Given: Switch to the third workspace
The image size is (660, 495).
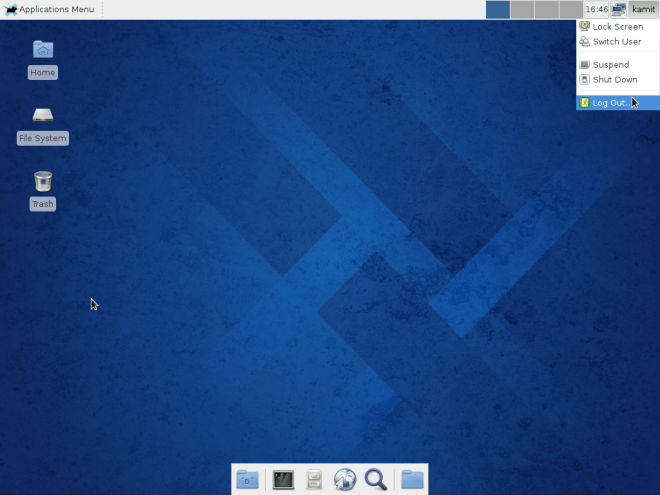Looking at the screenshot, I should tap(547, 9).
